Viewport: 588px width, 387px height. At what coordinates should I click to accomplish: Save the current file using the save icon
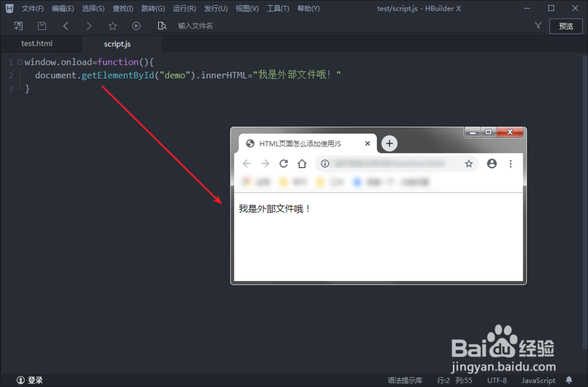[41, 25]
